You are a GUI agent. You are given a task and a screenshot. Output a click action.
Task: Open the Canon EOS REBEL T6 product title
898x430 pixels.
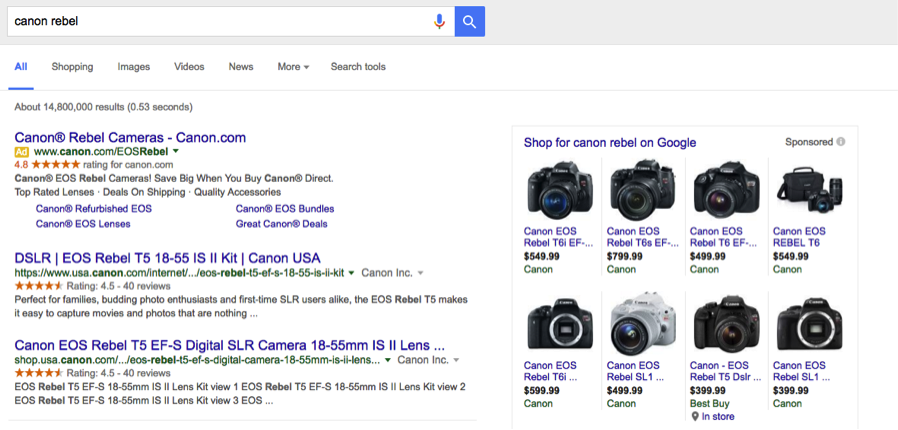799,237
